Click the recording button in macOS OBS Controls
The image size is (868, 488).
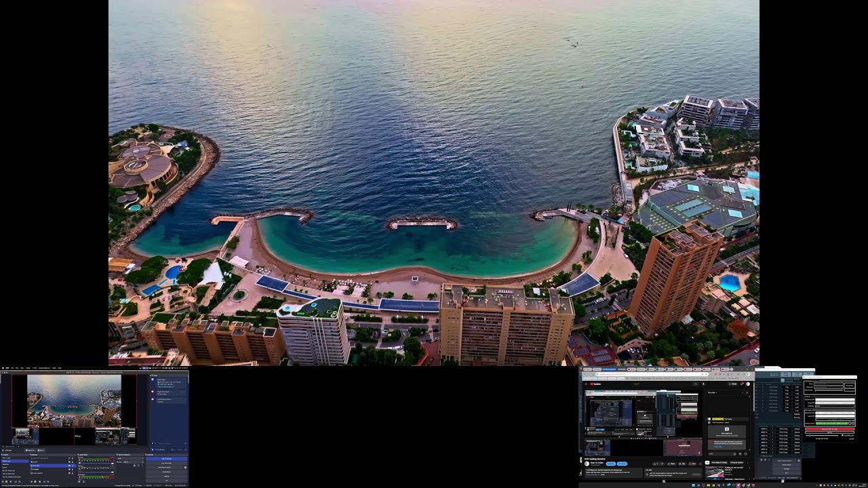(166, 464)
